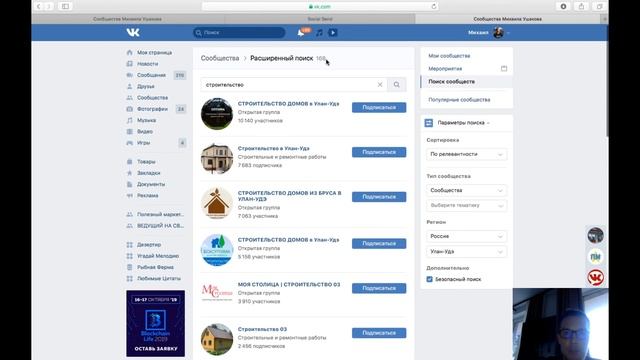Open the Выберите тематику dropdown
Screen dimensions: 640x360
pyautogui.click(x=467, y=205)
